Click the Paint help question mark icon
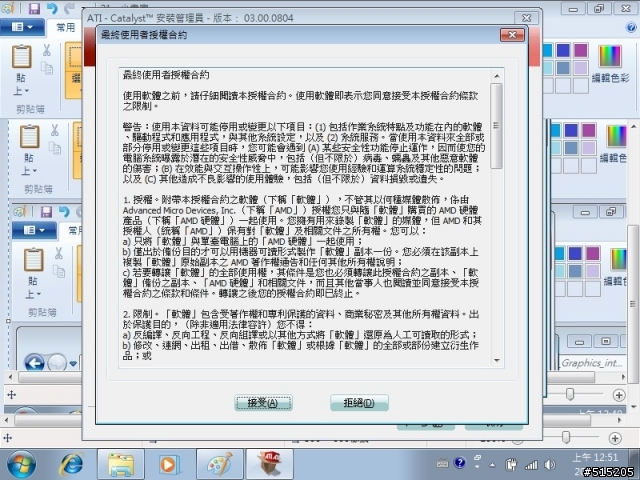Screen dimensions: 640x480 pos(631,27)
